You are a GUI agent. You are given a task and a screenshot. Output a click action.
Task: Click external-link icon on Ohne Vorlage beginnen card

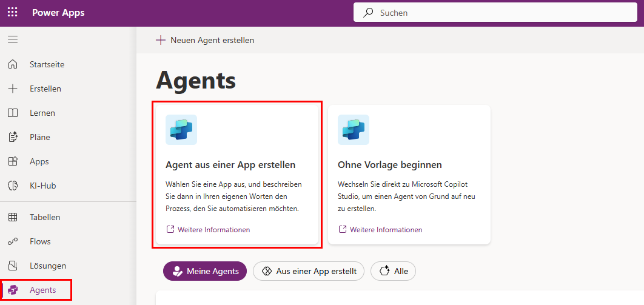tap(342, 229)
